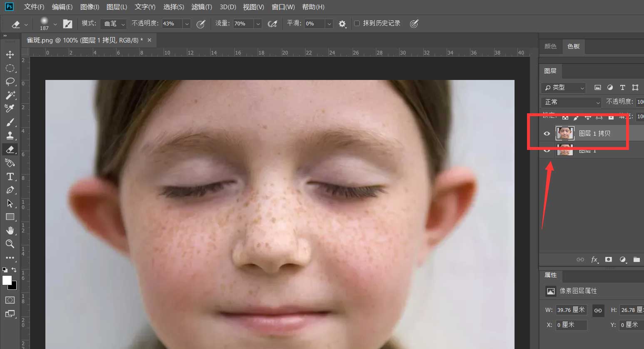Screen dimensions: 644x349
Task: Toggle Quick Mask mode
Action: tap(10, 300)
